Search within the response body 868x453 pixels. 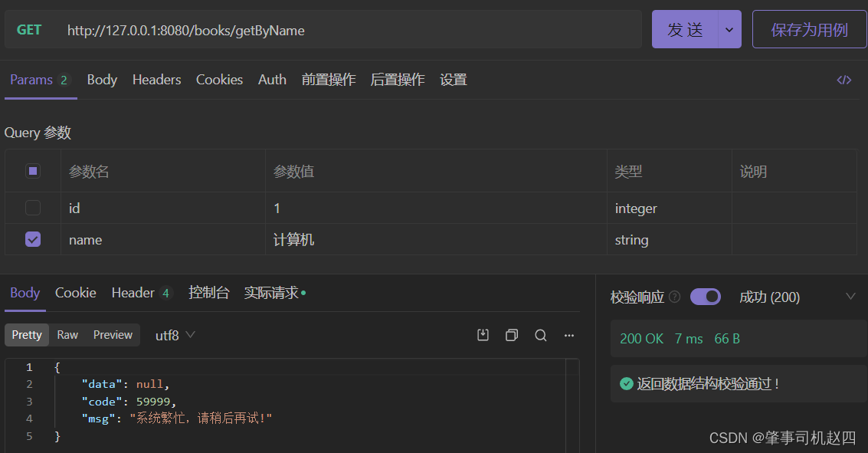pos(541,335)
